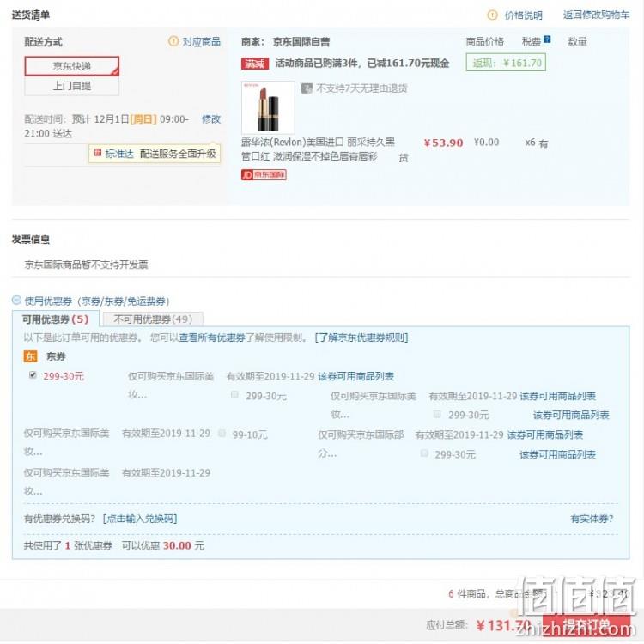
Task: Click the 返现 ¥161.70 cashback label
Action: 506,63
